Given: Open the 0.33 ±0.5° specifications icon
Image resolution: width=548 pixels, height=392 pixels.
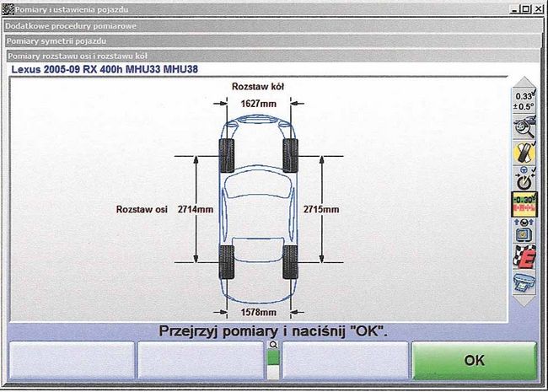Looking at the screenshot, I should point(524,102).
